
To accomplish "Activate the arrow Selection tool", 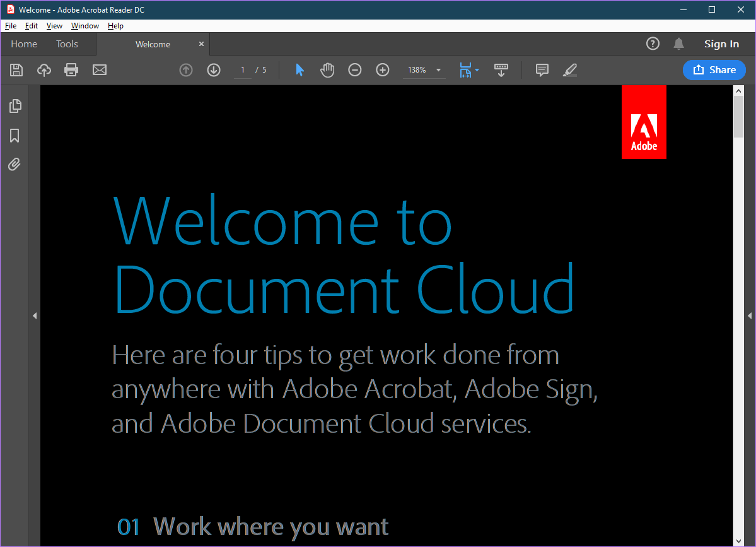I will [x=299, y=70].
